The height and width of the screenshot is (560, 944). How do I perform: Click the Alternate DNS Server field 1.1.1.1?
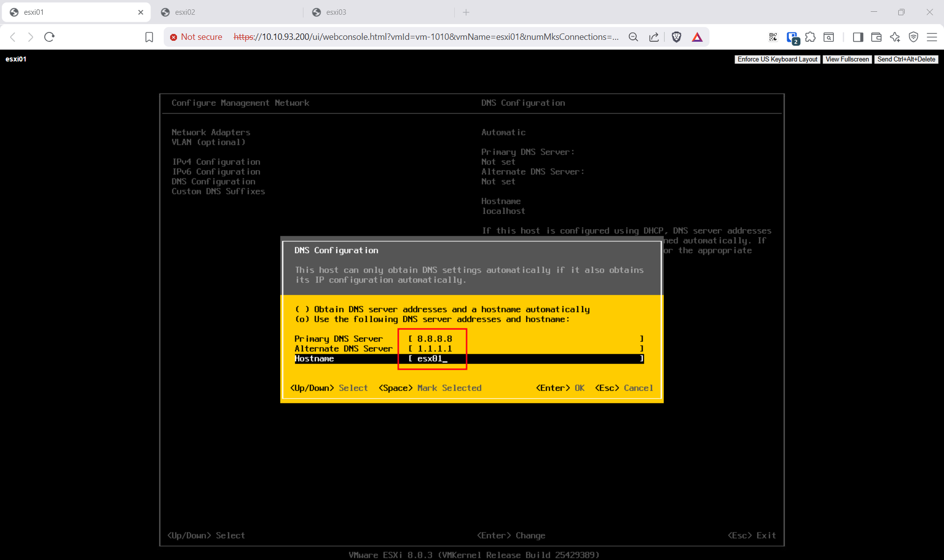click(x=526, y=349)
